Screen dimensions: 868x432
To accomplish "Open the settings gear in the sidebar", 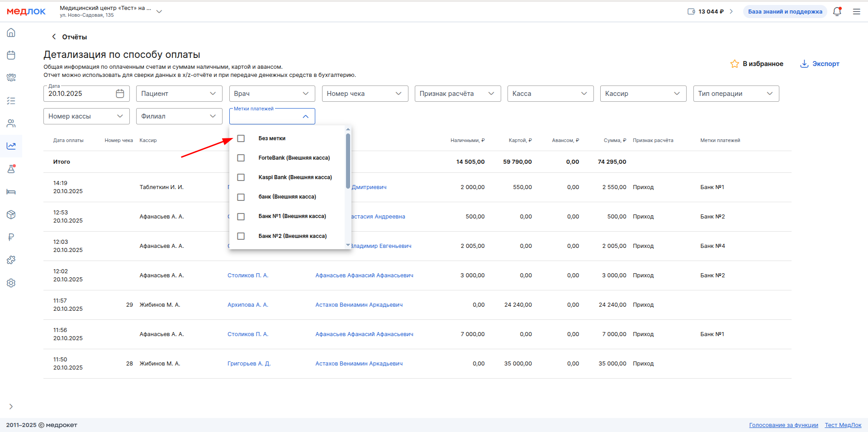I will 11,283.
